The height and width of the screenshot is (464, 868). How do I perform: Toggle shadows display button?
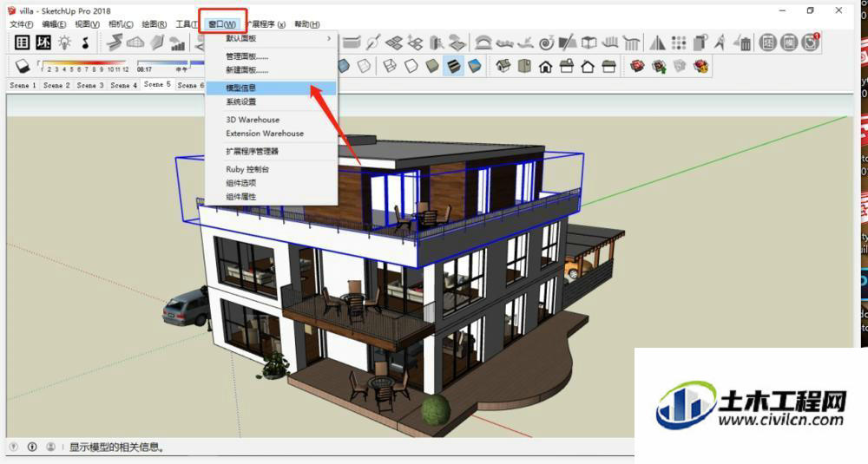(23, 67)
